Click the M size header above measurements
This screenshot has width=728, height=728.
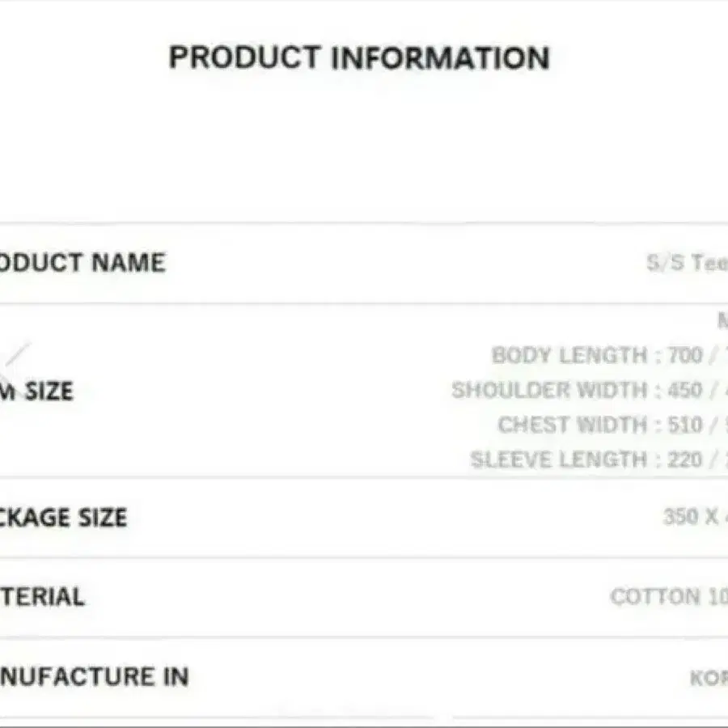[x=722, y=321]
